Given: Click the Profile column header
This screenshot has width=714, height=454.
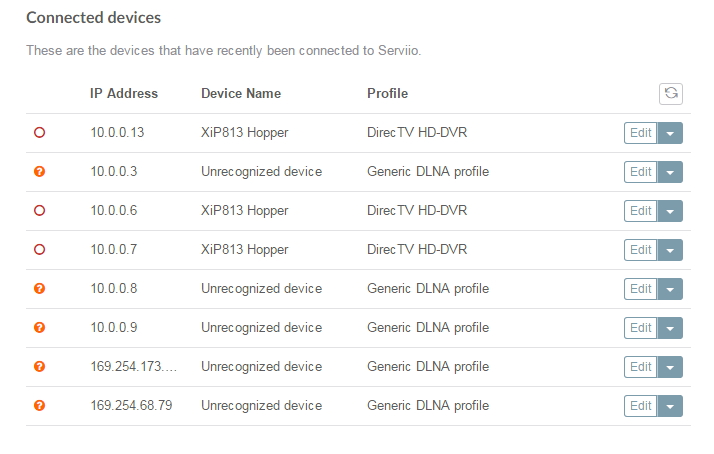Looking at the screenshot, I should (387, 94).
